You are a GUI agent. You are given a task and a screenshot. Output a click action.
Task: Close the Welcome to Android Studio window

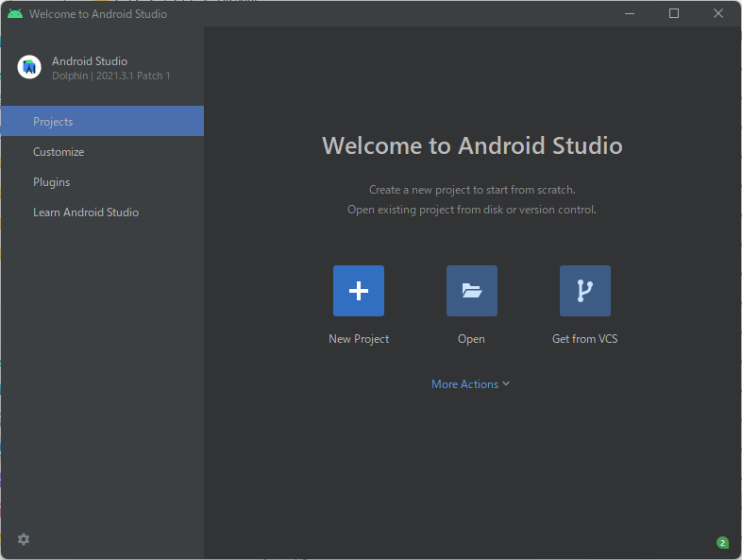pos(718,13)
